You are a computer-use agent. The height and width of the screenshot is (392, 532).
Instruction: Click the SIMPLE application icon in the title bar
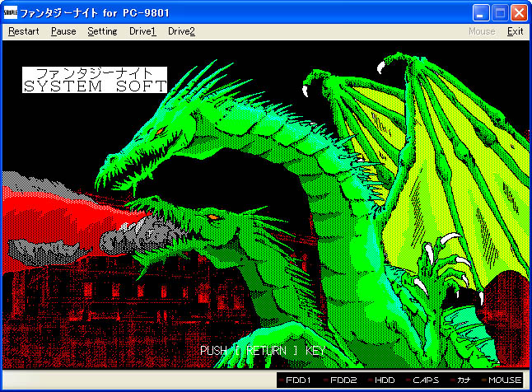(x=10, y=12)
